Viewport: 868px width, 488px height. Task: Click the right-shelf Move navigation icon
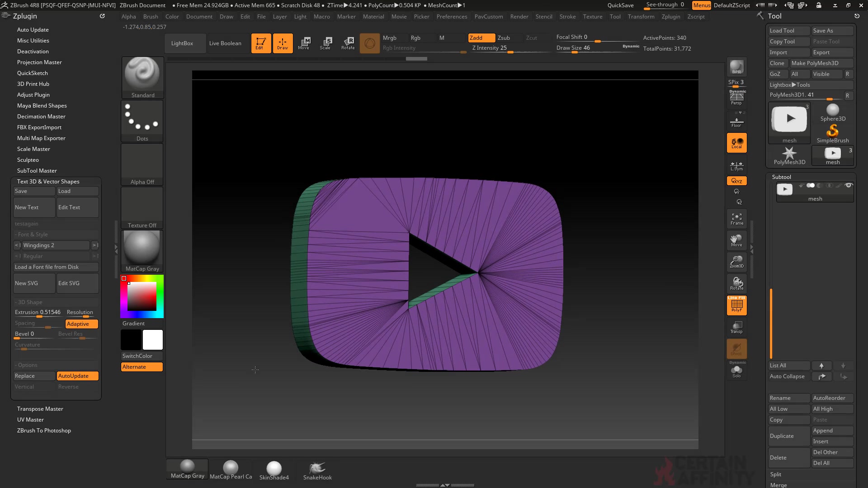pos(736,240)
